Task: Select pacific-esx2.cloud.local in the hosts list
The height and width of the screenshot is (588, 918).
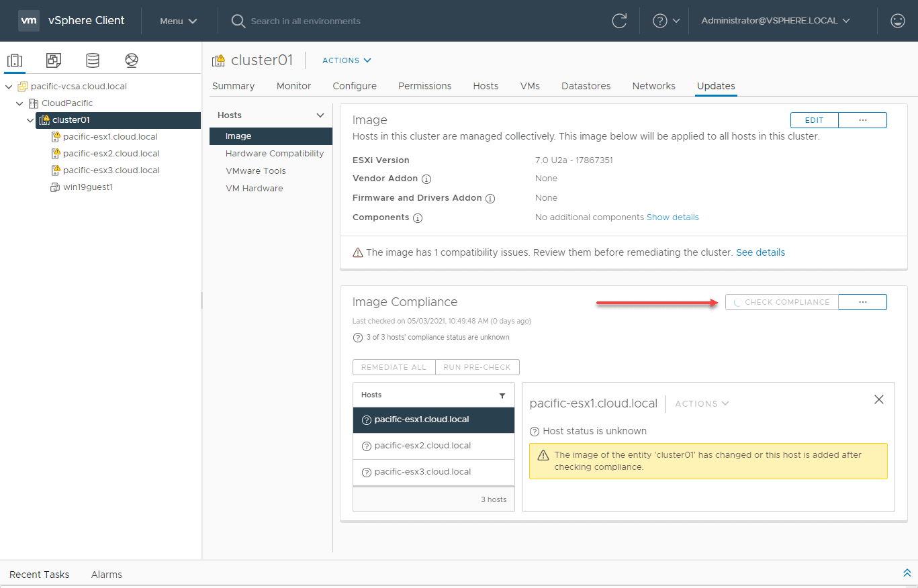Action: 422,446
